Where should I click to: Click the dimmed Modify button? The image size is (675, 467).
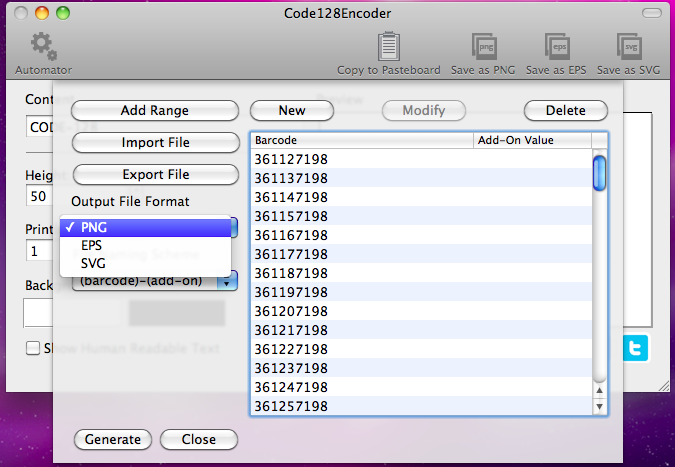tap(424, 111)
